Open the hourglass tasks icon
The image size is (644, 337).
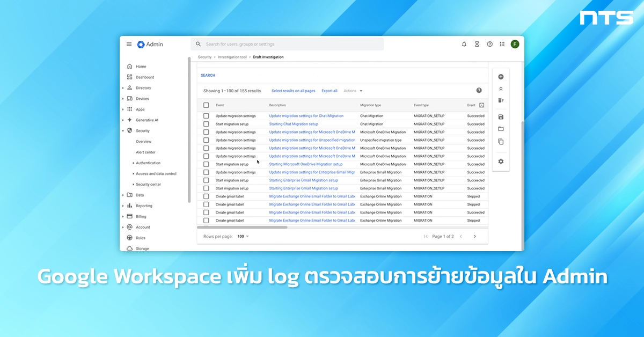(477, 44)
